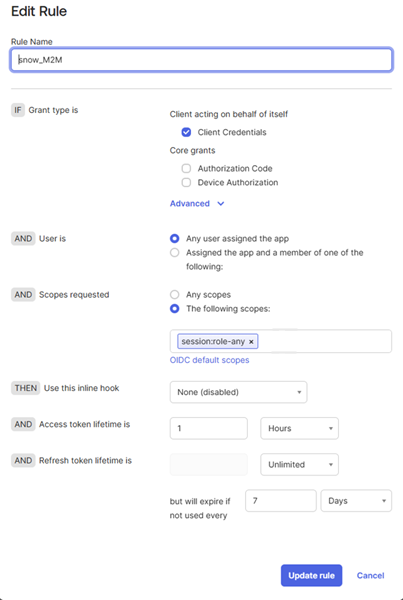Click the Rule Name field containing snow_M2M
403x600 pixels.
tap(201, 60)
